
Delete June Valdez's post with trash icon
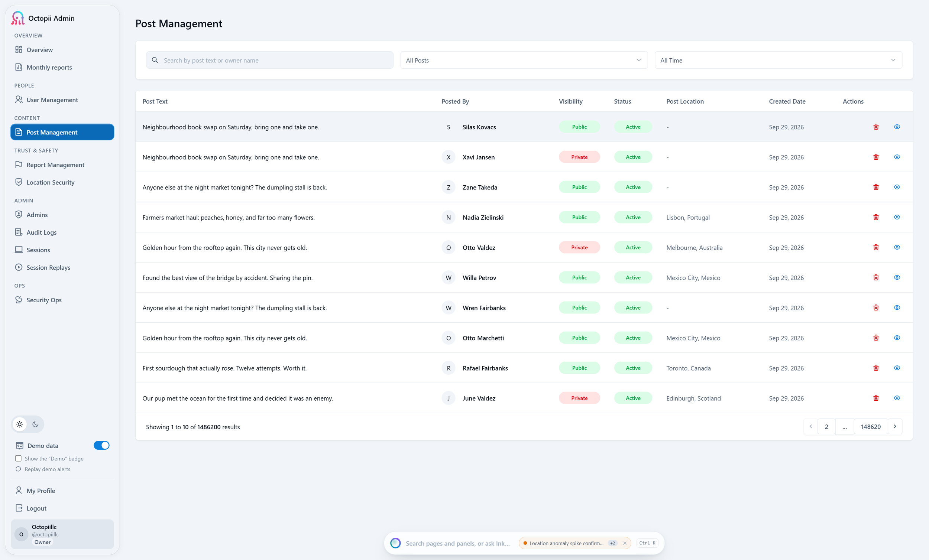click(x=876, y=398)
